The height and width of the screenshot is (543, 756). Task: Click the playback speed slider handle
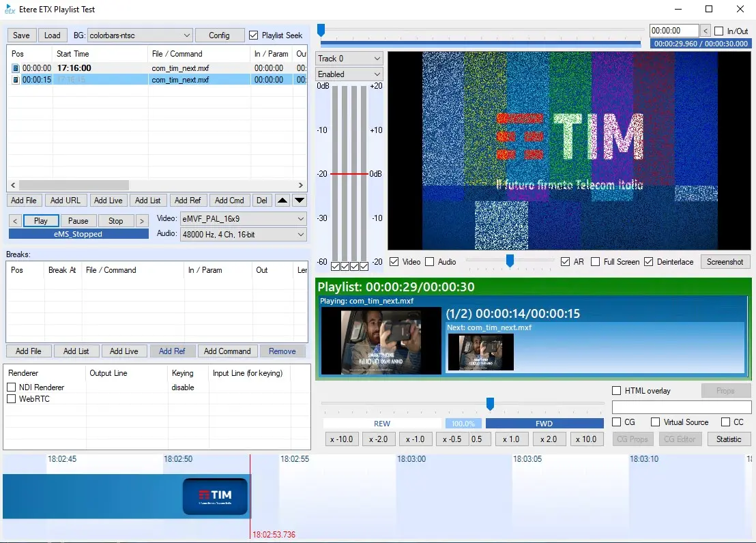pos(490,404)
